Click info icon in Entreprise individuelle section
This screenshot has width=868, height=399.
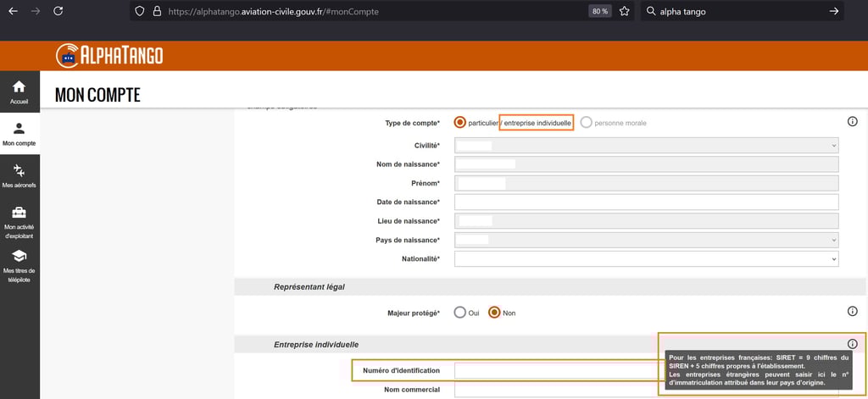(853, 344)
